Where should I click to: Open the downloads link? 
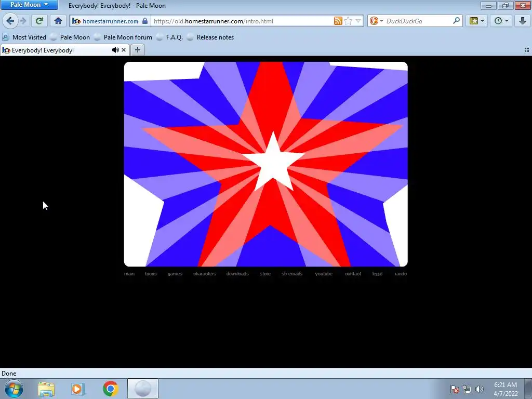click(x=237, y=273)
